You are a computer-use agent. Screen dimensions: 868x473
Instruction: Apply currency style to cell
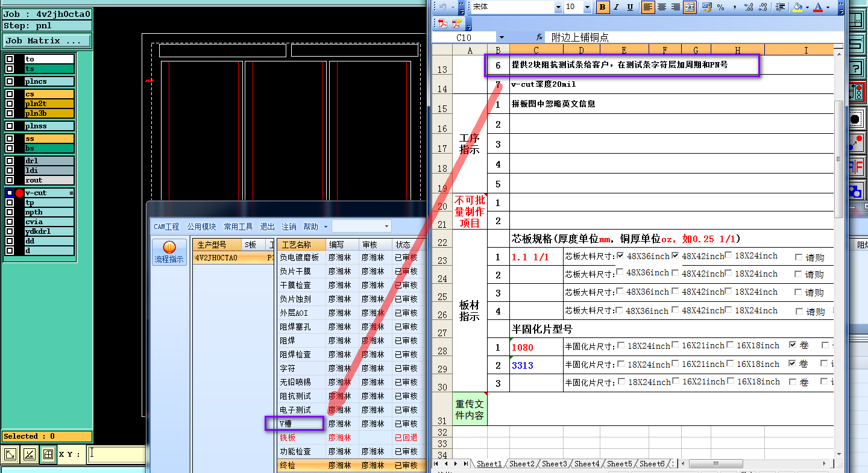tap(707, 7)
